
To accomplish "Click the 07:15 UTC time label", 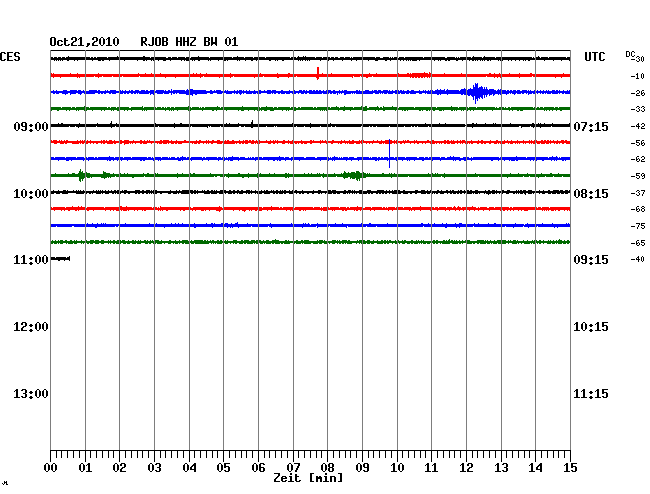I will 591,126.
